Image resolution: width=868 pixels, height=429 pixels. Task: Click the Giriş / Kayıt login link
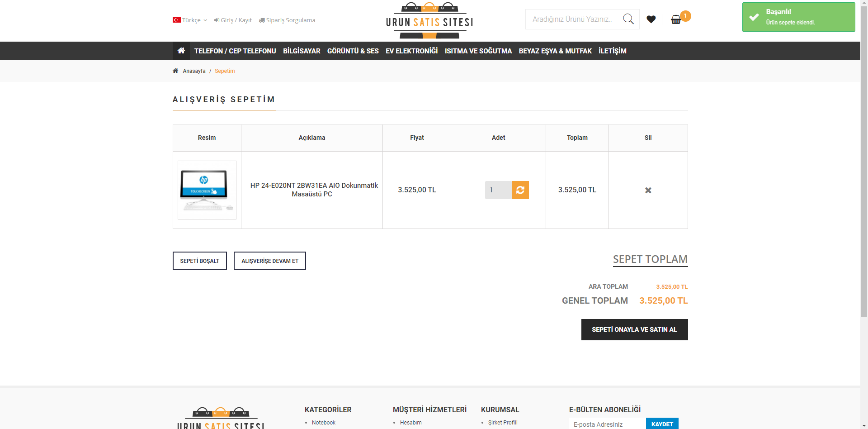tap(233, 20)
